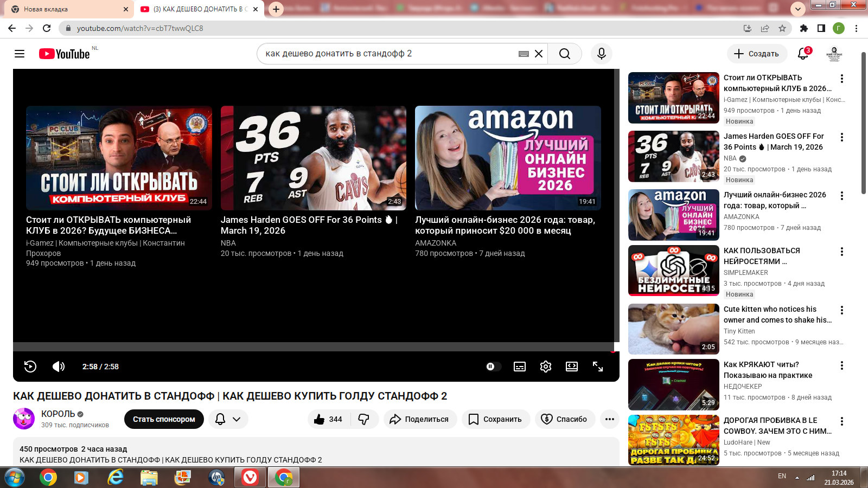Like the video with 344 likes
The width and height of the screenshot is (868, 488).
click(x=329, y=419)
